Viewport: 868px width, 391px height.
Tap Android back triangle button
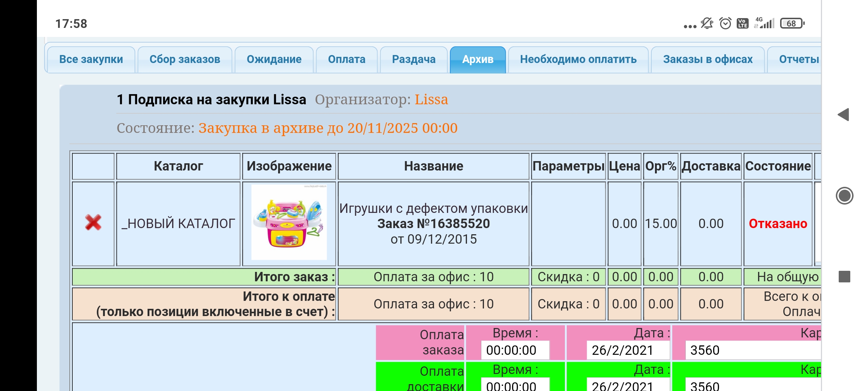click(843, 115)
